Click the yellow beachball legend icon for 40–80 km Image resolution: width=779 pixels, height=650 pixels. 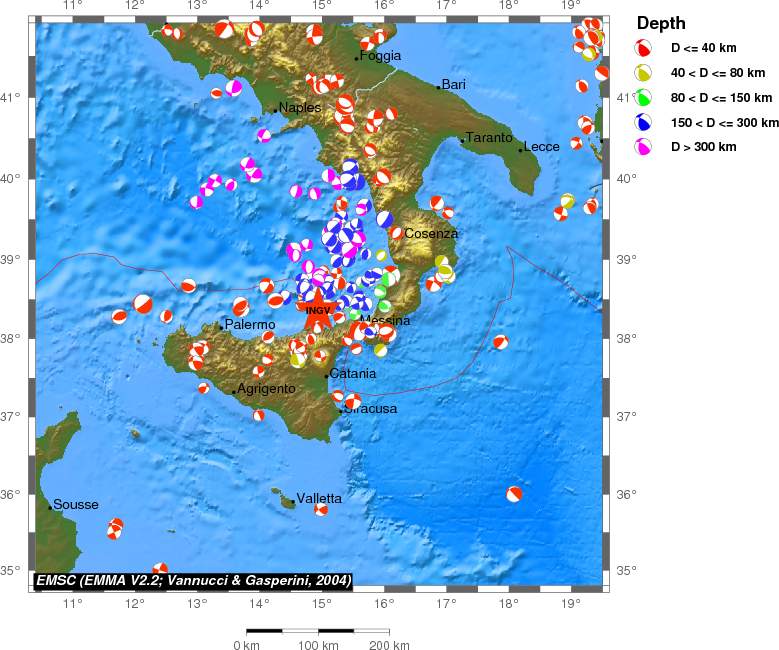point(645,73)
